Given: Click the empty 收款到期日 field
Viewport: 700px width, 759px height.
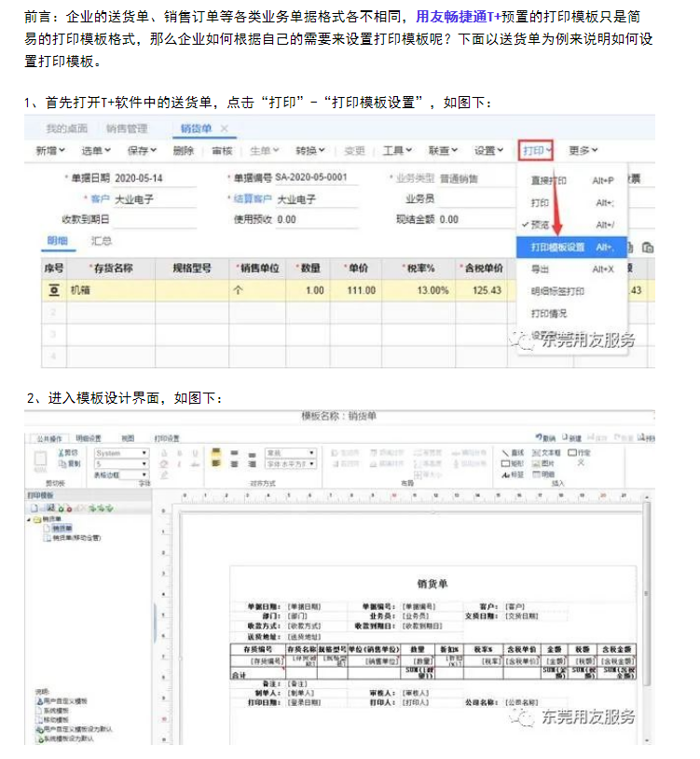Looking at the screenshot, I should click(x=155, y=220).
